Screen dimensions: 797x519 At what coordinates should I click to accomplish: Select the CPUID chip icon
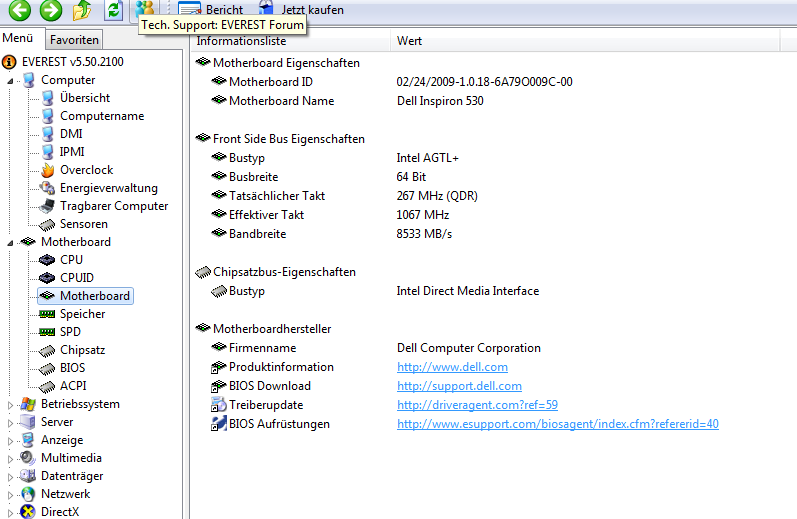click(47, 278)
